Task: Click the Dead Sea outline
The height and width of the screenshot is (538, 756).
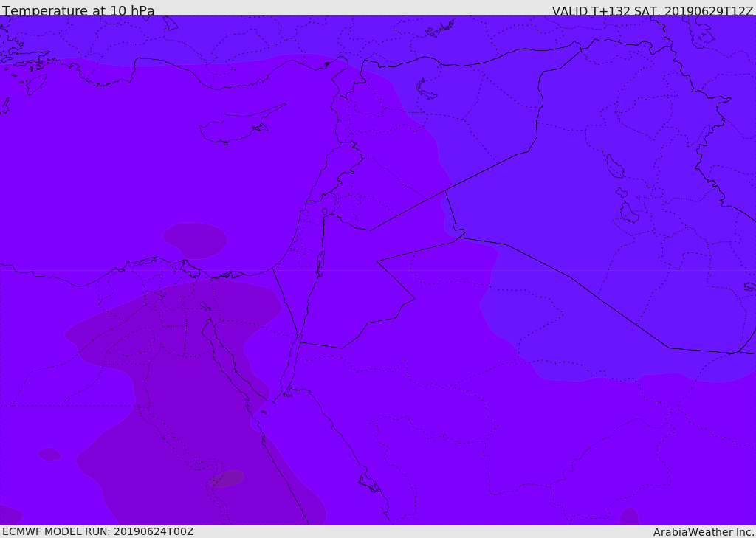Action: (320, 263)
